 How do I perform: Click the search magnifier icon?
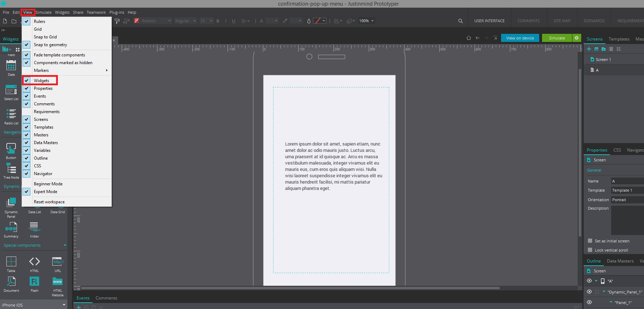point(460,21)
